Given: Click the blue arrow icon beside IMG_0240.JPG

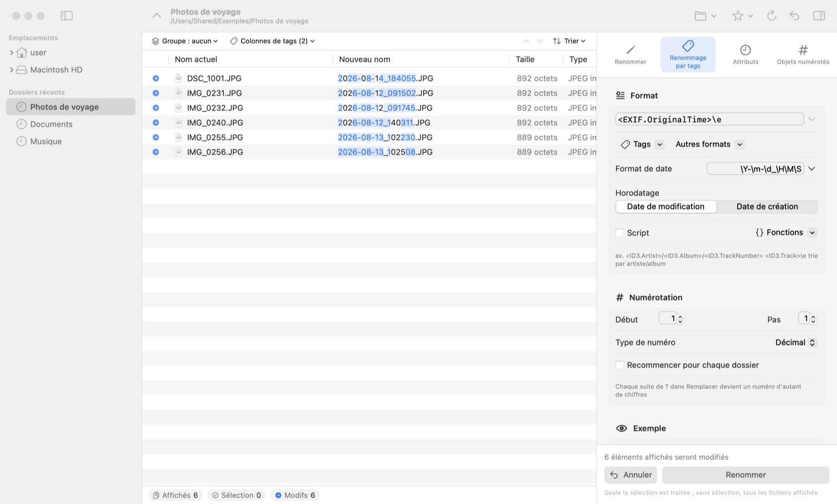Looking at the screenshot, I should [x=156, y=122].
